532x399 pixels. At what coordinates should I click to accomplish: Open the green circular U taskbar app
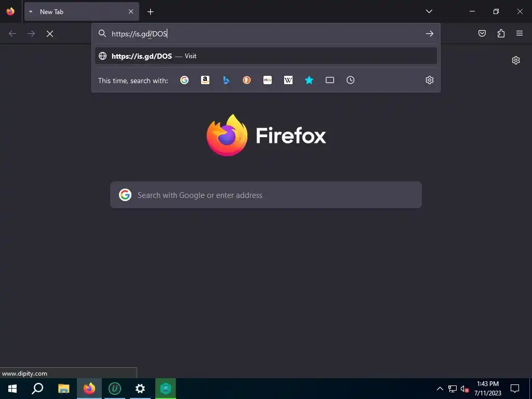click(x=115, y=389)
